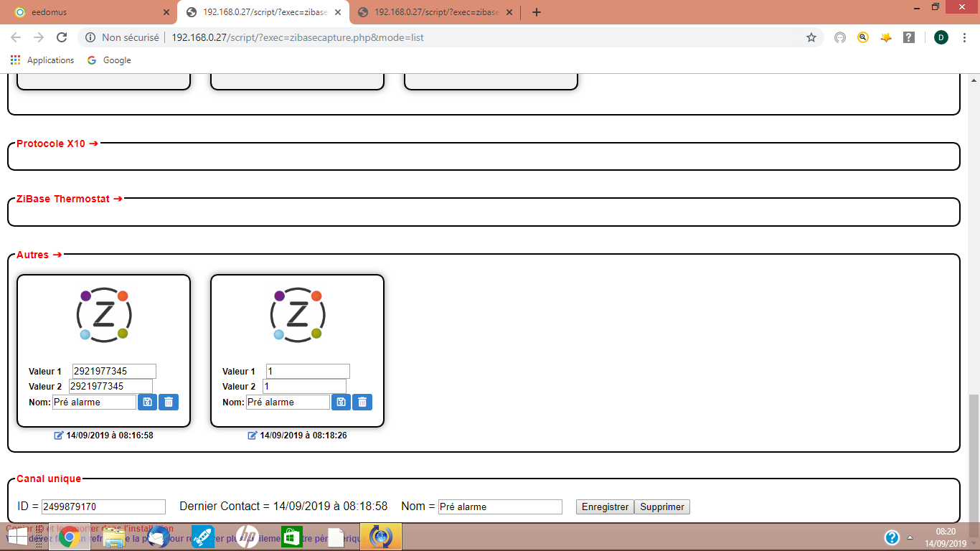This screenshot has height=551, width=980.
Task: Click the save icon on the second card
Action: (x=341, y=402)
